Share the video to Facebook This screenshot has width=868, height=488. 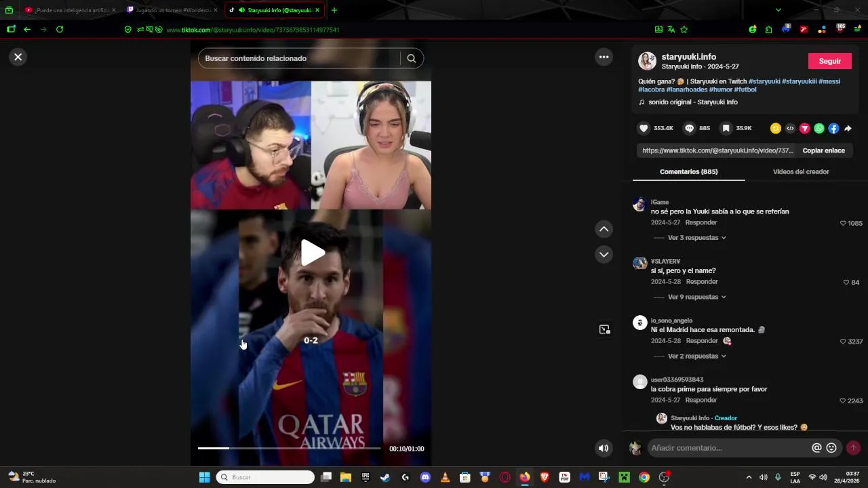click(x=833, y=128)
